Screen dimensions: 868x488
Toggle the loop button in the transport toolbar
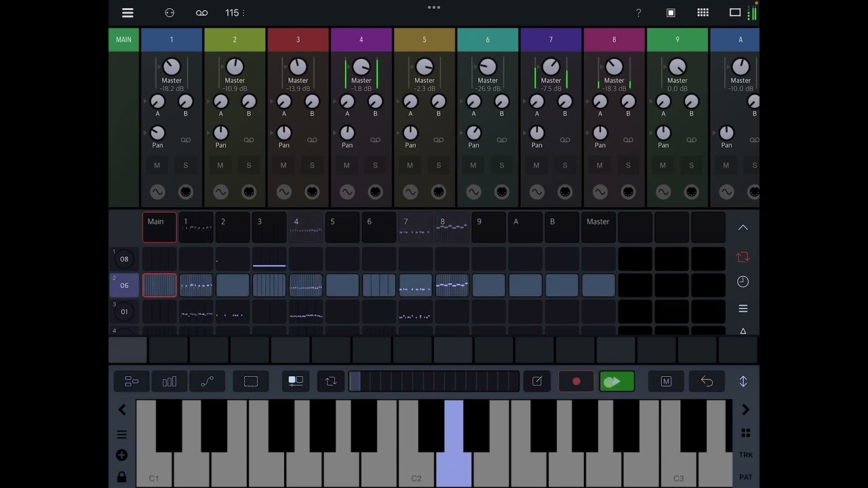tap(331, 382)
